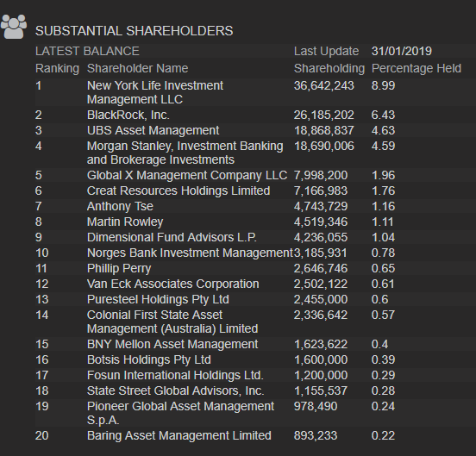Click percentage 1.11
Image resolution: width=476 pixels, height=456 pixels.
[x=383, y=222]
